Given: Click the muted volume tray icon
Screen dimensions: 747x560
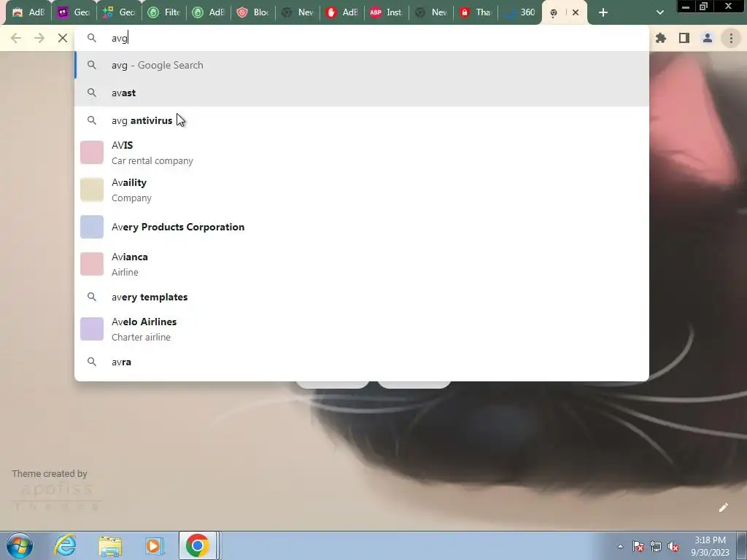Looking at the screenshot, I should tap(673, 546).
